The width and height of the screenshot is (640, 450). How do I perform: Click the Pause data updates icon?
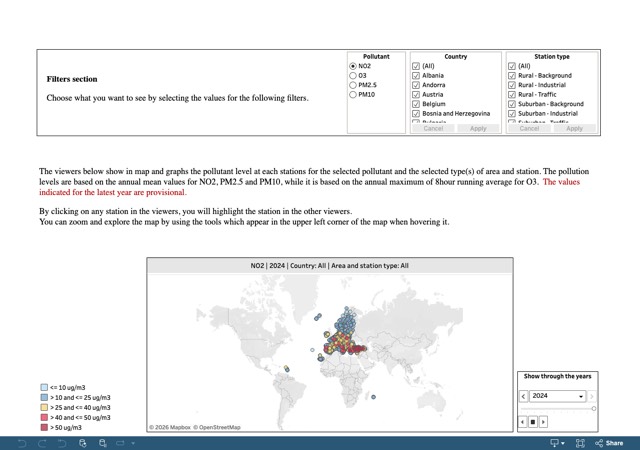click(102, 443)
